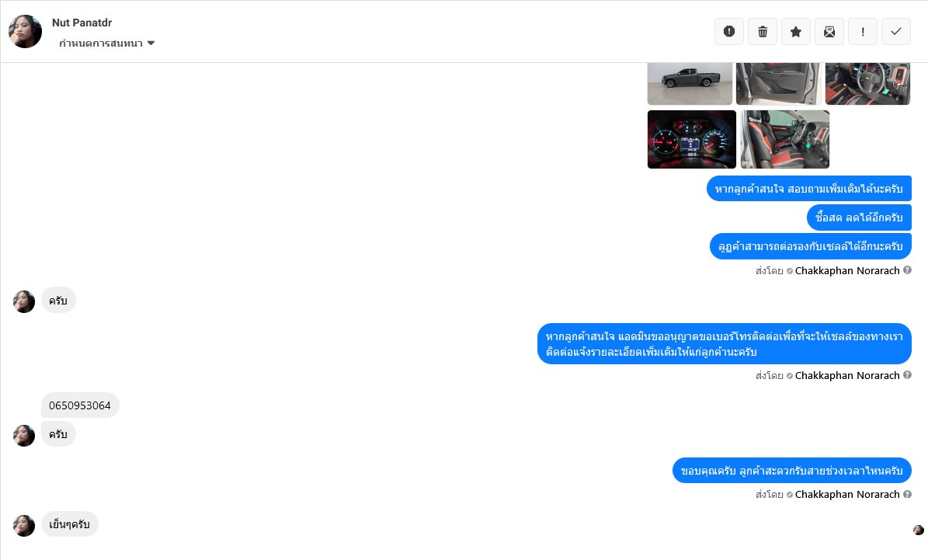The image size is (928, 560).
Task: Star this conversation as follow-up
Action: [796, 31]
